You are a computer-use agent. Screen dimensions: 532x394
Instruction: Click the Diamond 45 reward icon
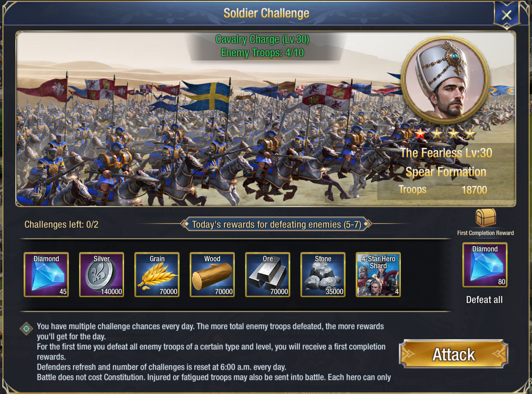click(46, 275)
